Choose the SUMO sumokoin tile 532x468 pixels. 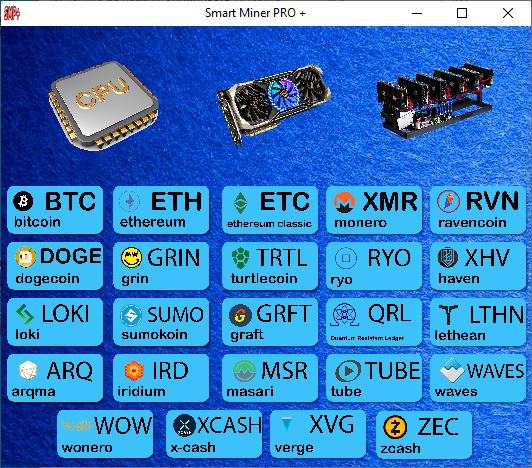pos(161,322)
